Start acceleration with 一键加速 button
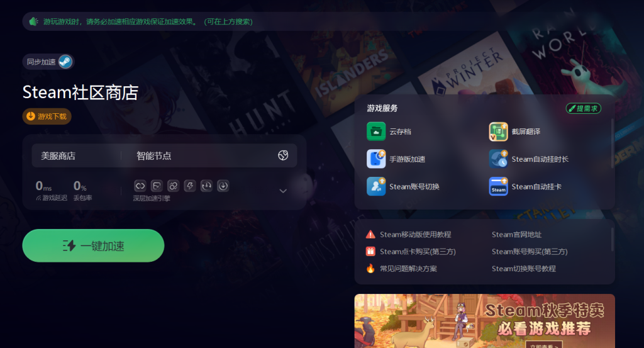The width and height of the screenshot is (644, 348). 93,245
